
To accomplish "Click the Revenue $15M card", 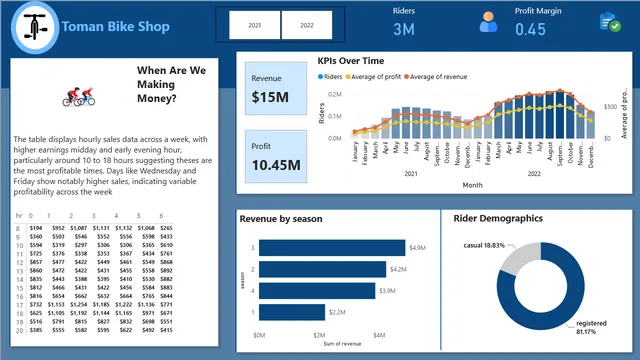I will pyautogui.click(x=276, y=88).
